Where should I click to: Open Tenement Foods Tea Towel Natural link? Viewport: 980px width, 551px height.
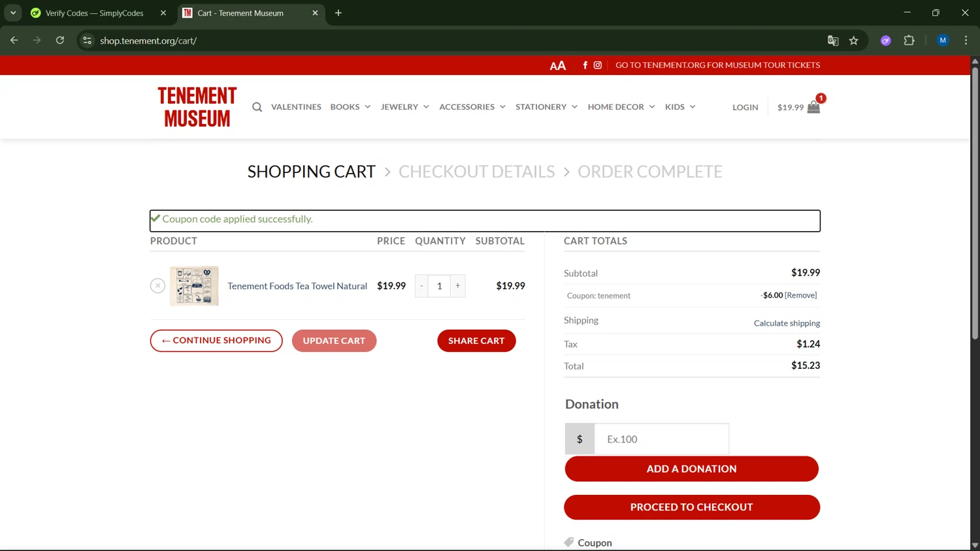297,286
